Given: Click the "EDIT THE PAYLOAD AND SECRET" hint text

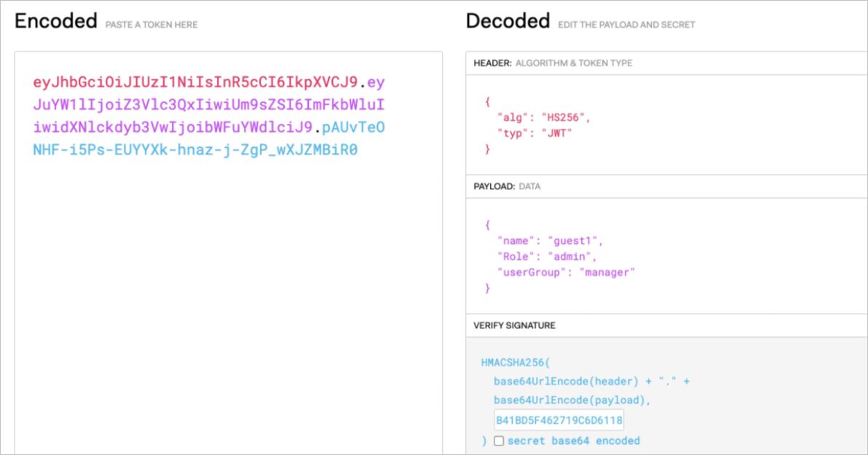Looking at the screenshot, I should pyautogui.click(x=626, y=25).
